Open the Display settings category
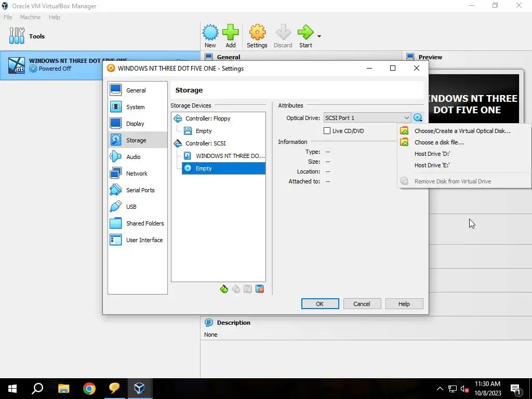532x399 pixels. 137,124
